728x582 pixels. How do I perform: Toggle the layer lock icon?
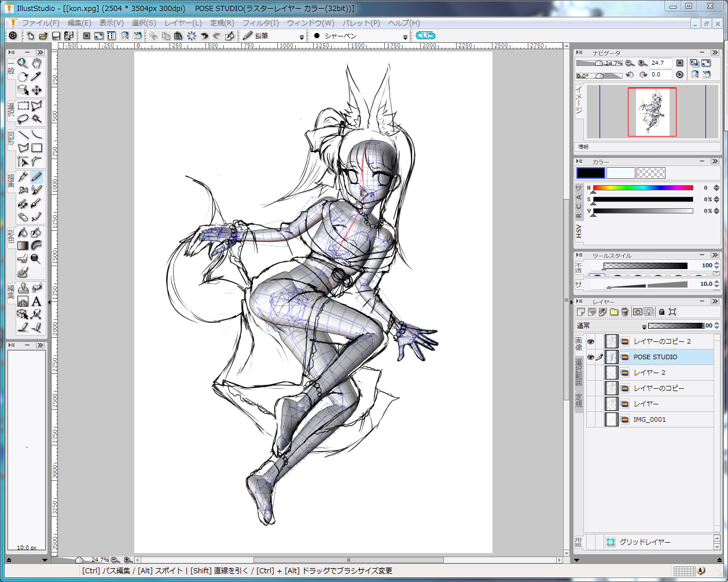pos(661,312)
